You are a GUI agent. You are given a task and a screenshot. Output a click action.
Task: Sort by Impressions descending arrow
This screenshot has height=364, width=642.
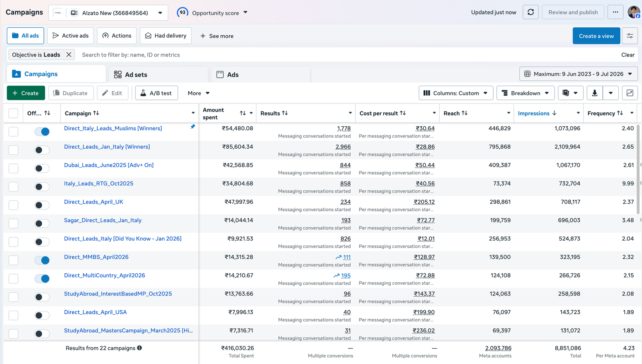(555, 113)
